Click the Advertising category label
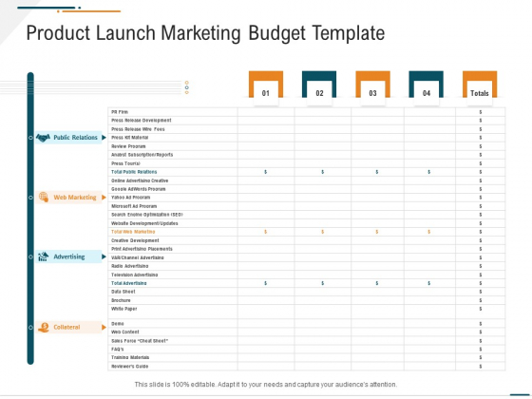532x399 pixels. pyautogui.click(x=69, y=256)
